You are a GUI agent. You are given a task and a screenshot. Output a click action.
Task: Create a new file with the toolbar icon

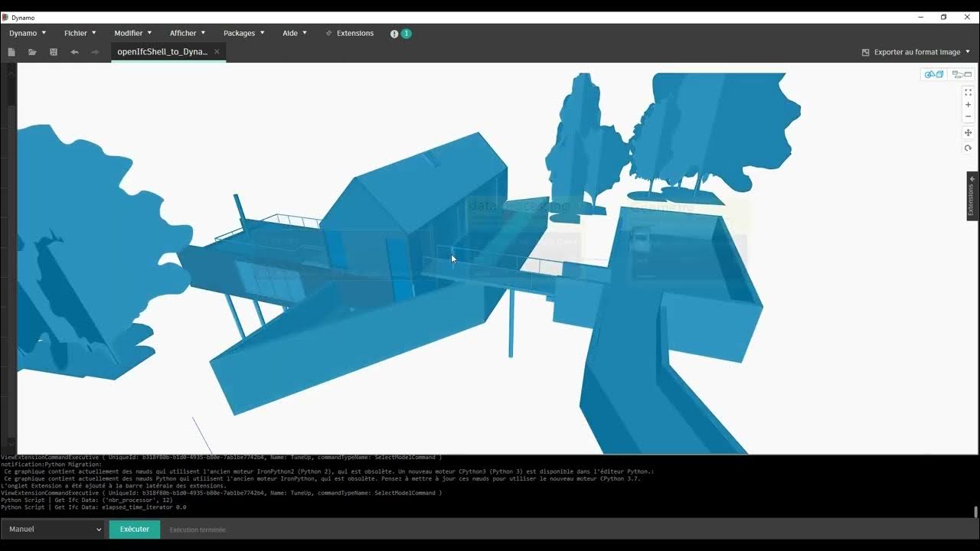(11, 52)
